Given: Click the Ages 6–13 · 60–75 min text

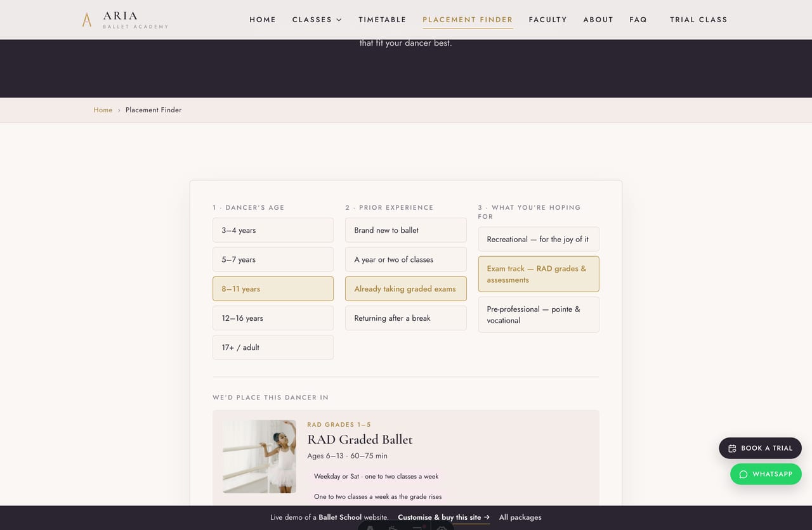Looking at the screenshot, I should coord(347,456).
